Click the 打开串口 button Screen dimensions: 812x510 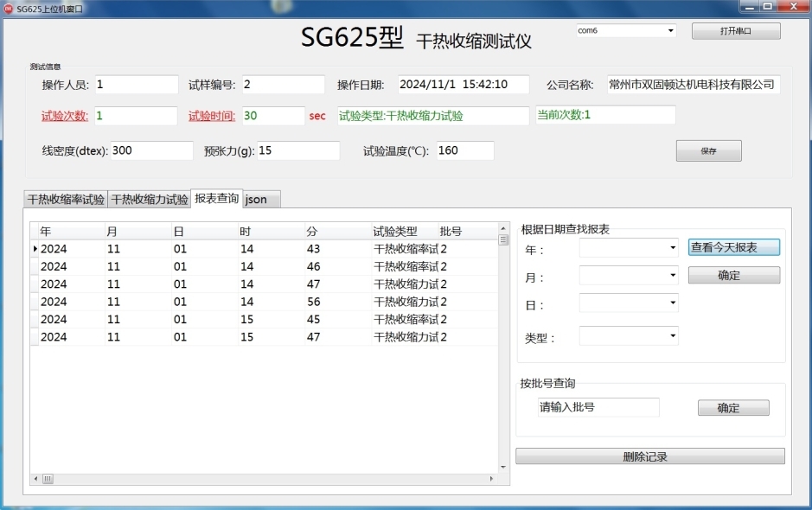735,31
